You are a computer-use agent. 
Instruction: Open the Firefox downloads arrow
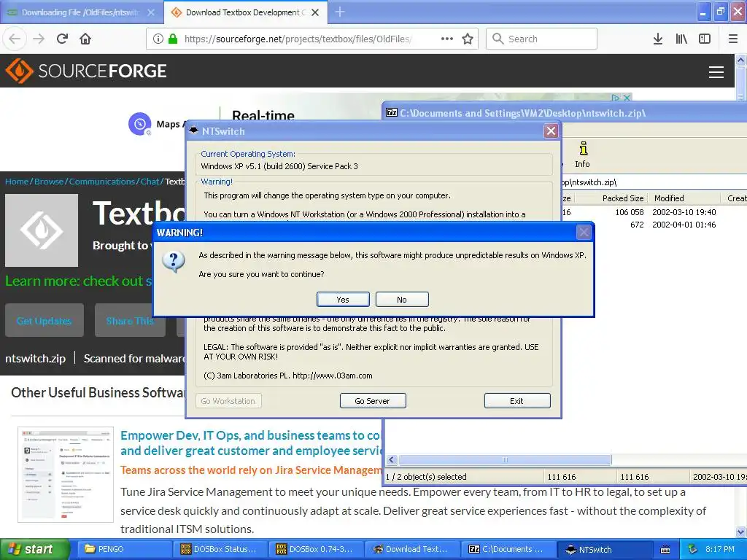click(657, 39)
